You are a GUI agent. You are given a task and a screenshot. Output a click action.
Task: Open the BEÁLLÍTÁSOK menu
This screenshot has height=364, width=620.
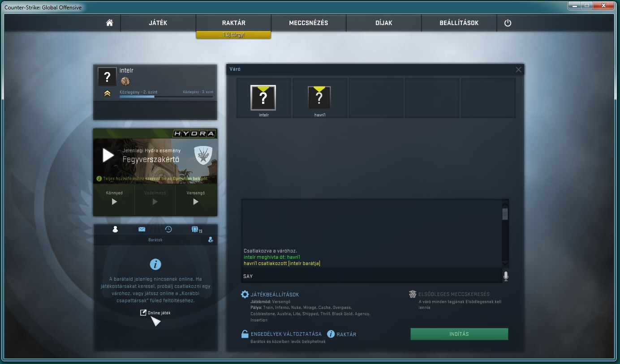(x=459, y=23)
